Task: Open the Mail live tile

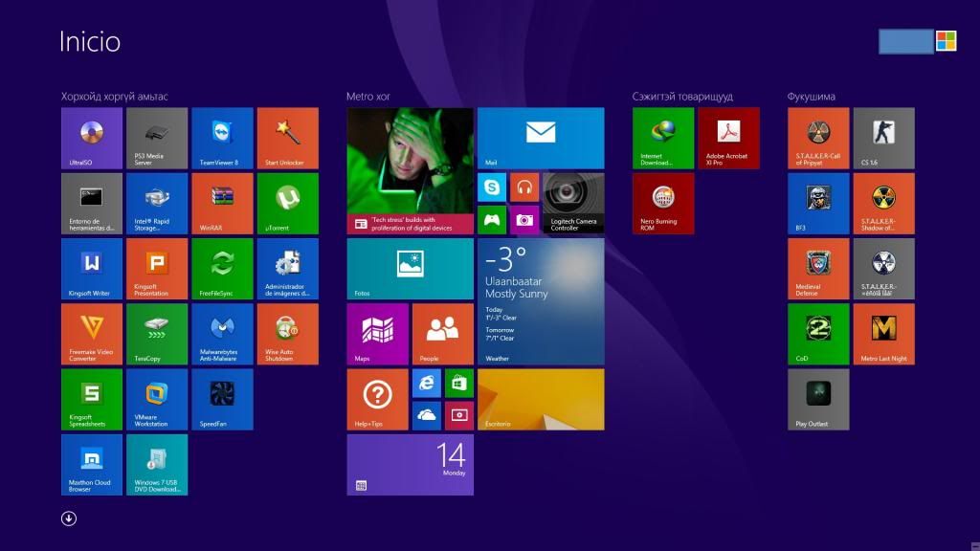Action: tap(541, 138)
